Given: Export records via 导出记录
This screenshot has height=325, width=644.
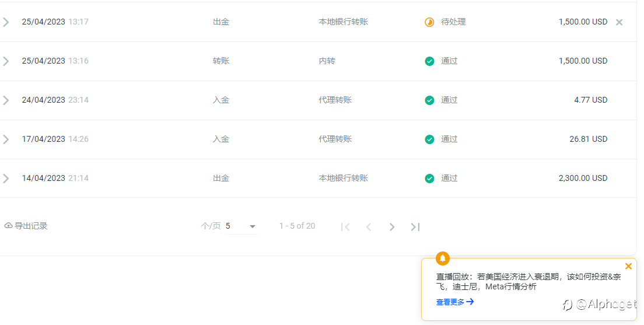Looking at the screenshot, I should pyautogui.click(x=26, y=226).
